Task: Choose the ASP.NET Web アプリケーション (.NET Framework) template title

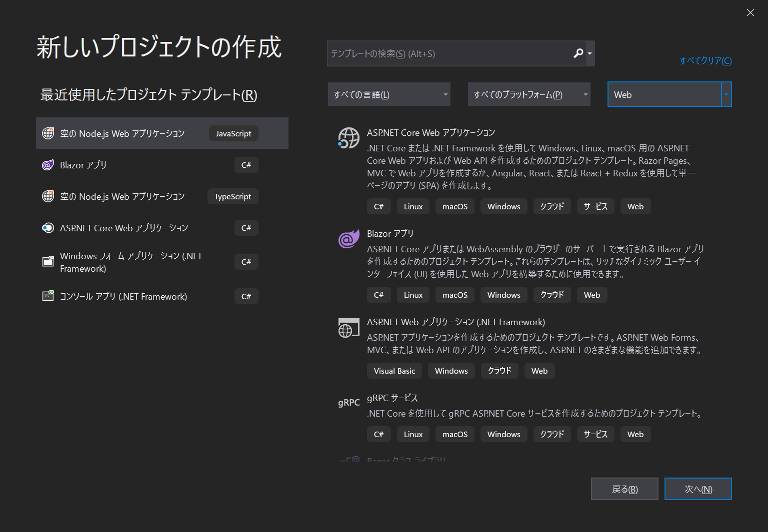Action: click(x=456, y=322)
